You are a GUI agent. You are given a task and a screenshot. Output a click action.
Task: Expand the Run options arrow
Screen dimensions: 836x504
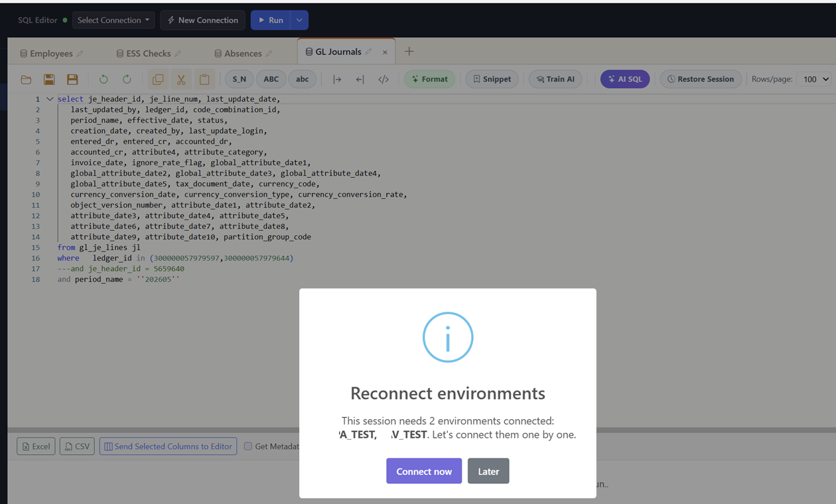point(299,20)
